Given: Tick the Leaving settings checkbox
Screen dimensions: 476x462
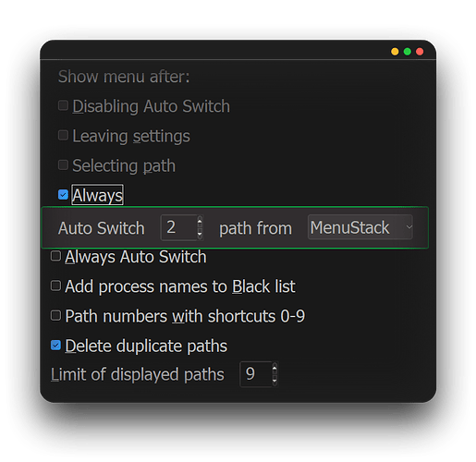Looking at the screenshot, I should point(63,135).
